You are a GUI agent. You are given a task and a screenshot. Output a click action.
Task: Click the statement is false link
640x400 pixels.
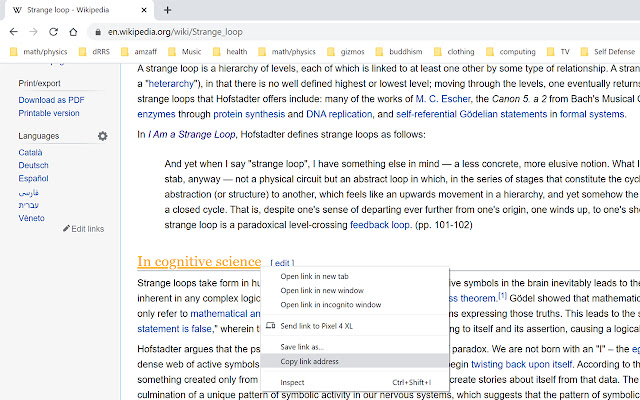pyautogui.click(x=174, y=329)
